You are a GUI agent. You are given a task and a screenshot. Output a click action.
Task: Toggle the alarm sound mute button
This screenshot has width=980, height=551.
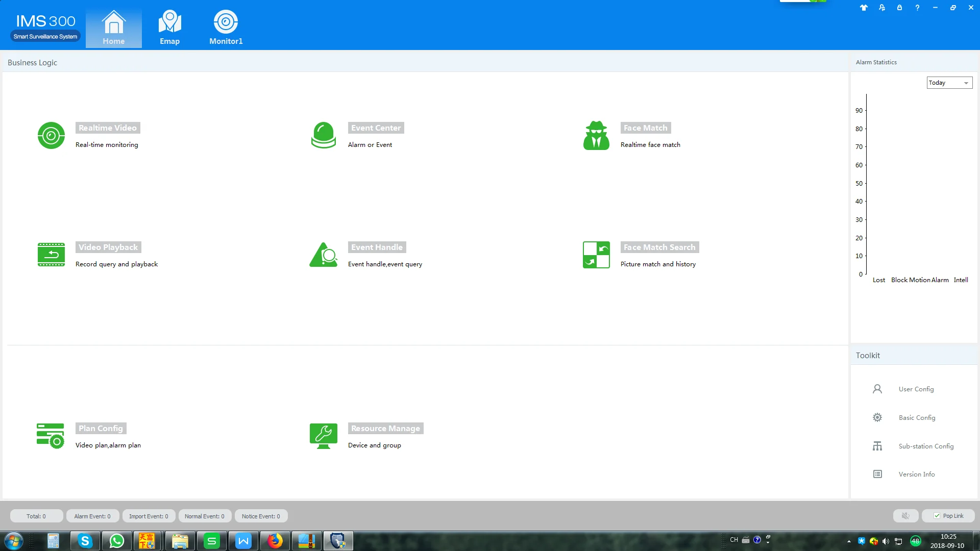[905, 516]
